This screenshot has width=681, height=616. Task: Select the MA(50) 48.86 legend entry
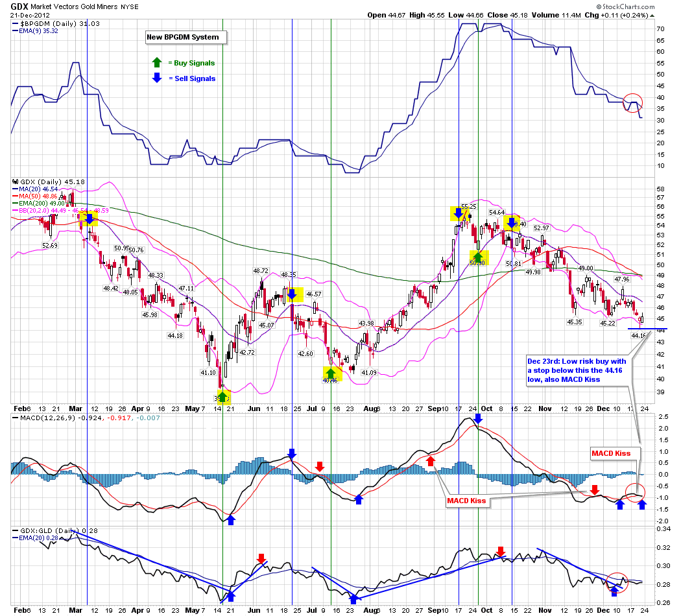(x=36, y=196)
